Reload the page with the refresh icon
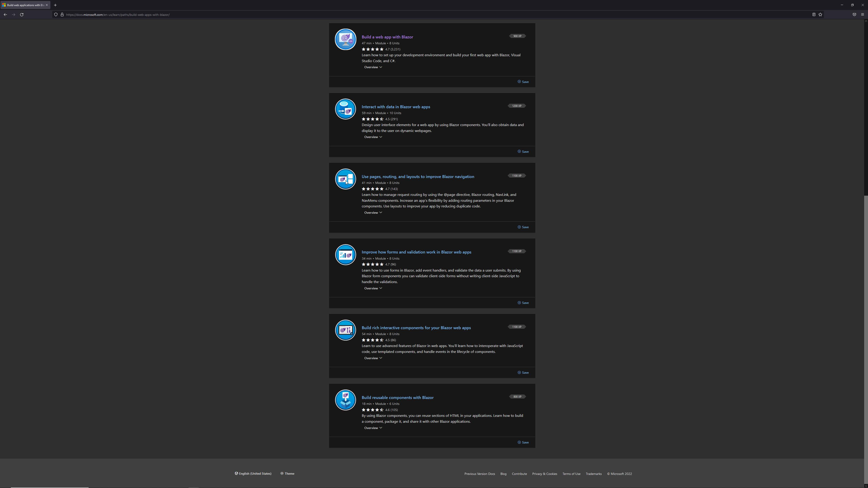868x488 pixels. click(21, 14)
